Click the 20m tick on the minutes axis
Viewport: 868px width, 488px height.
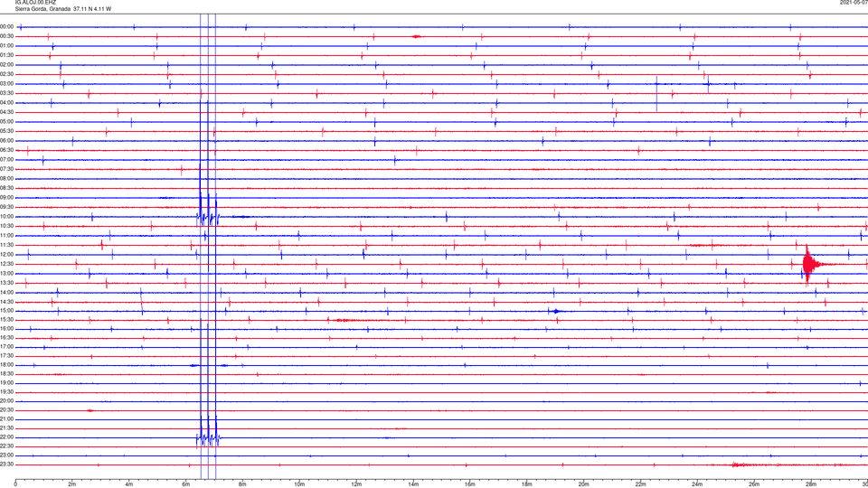pyautogui.click(x=583, y=484)
